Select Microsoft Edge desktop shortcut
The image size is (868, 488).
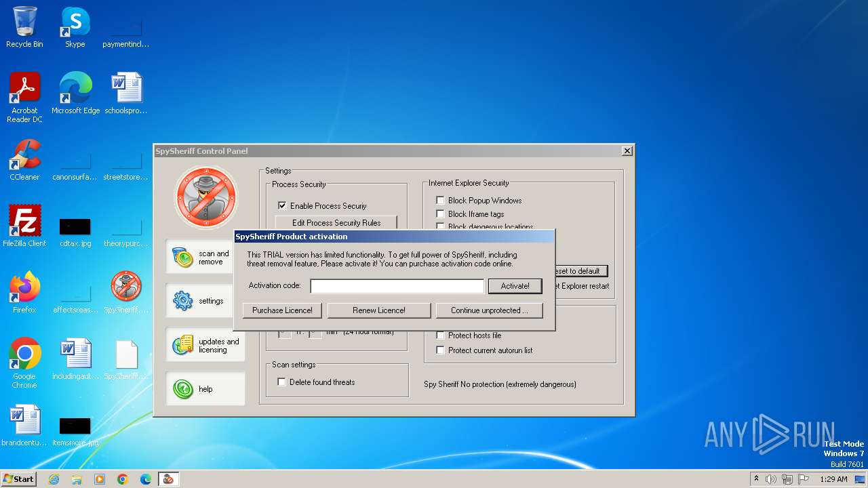(x=75, y=94)
